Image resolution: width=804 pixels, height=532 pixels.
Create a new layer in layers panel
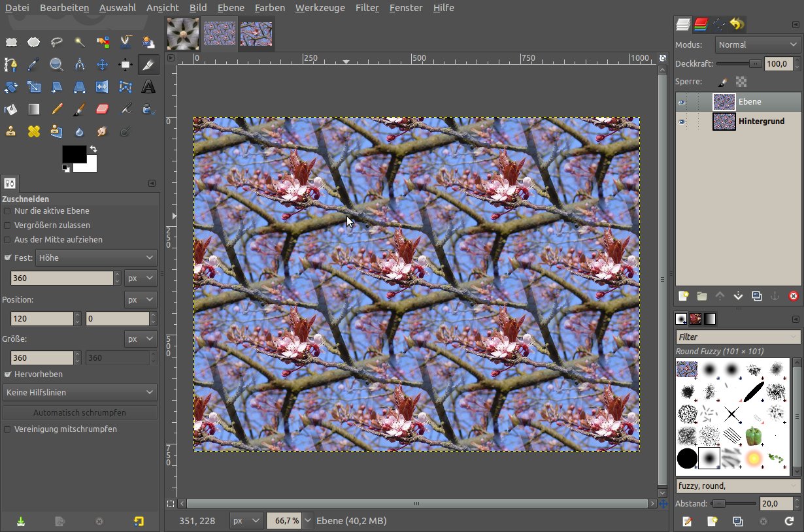coord(684,296)
